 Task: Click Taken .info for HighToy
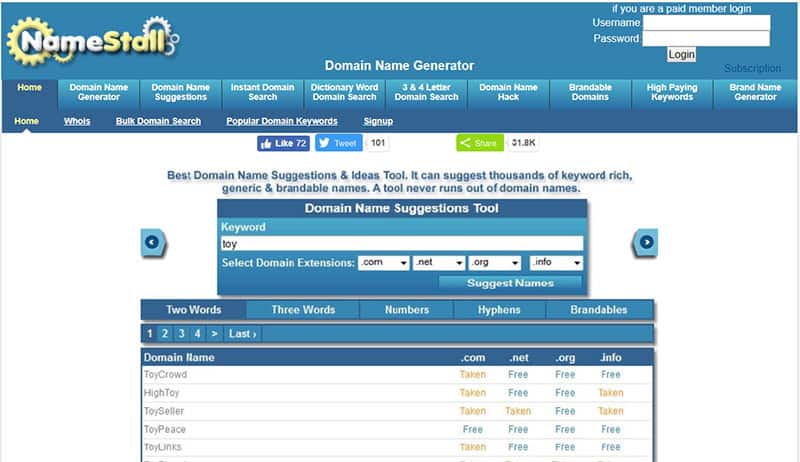click(x=611, y=393)
